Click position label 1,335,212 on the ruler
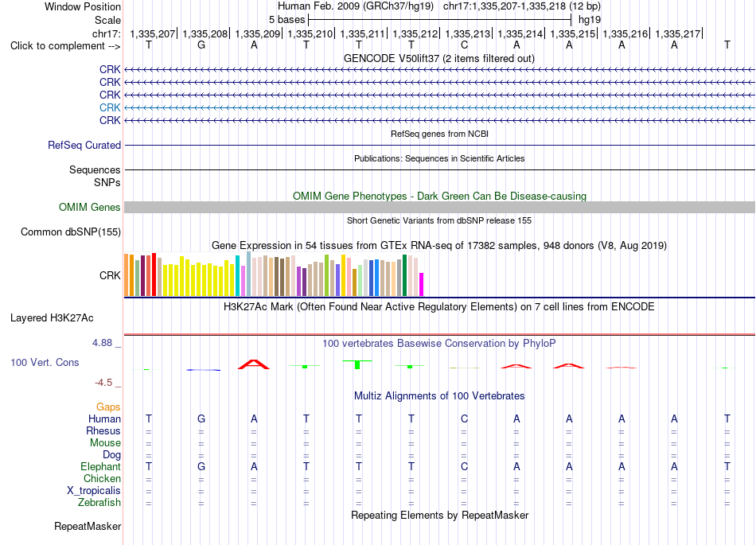This screenshot has height=545, width=756. [x=415, y=33]
